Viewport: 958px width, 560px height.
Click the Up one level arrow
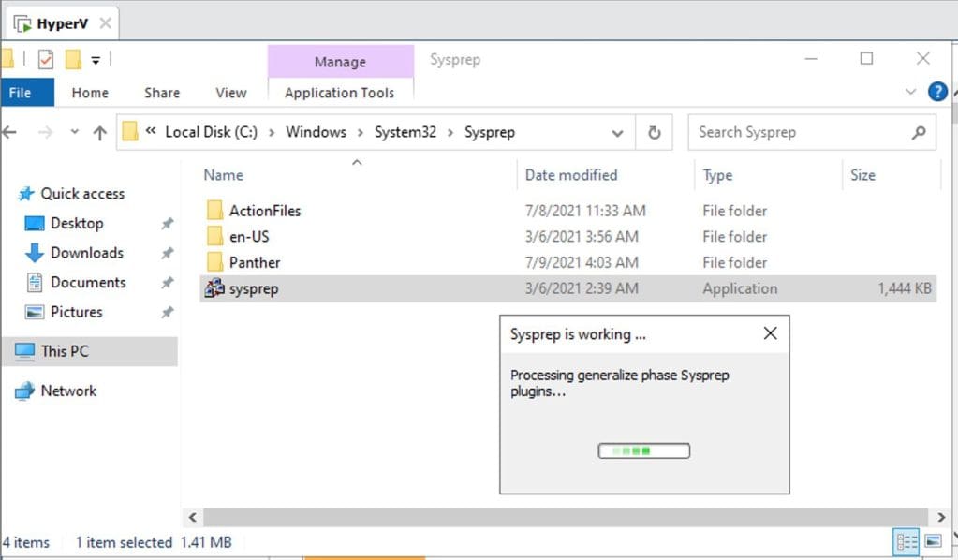[x=99, y=132]
